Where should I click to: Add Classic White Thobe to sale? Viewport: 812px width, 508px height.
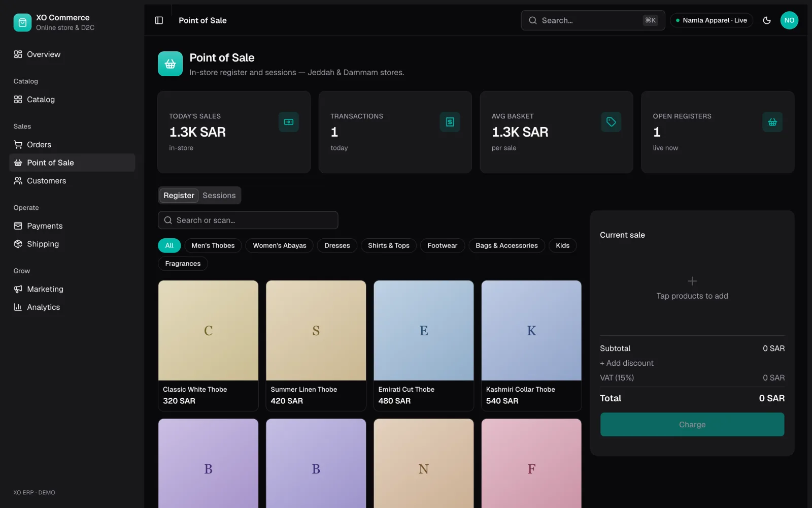tap(208, 345)
